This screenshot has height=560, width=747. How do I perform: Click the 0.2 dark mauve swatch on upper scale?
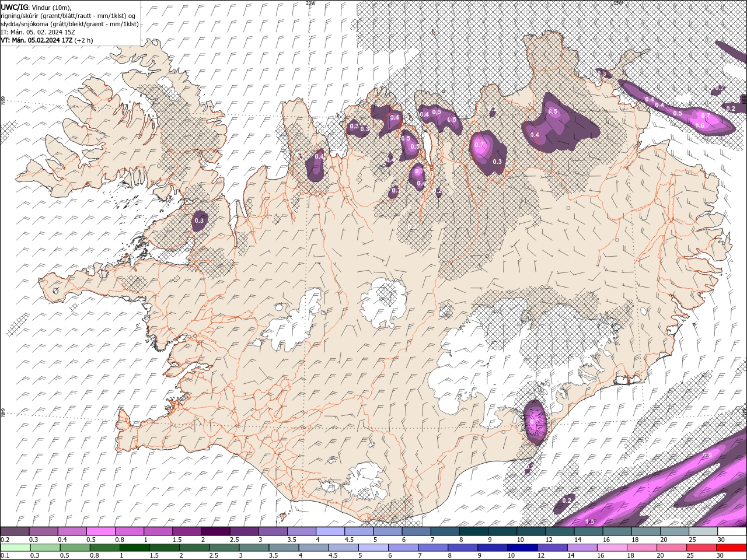click(x=15, y=531)
